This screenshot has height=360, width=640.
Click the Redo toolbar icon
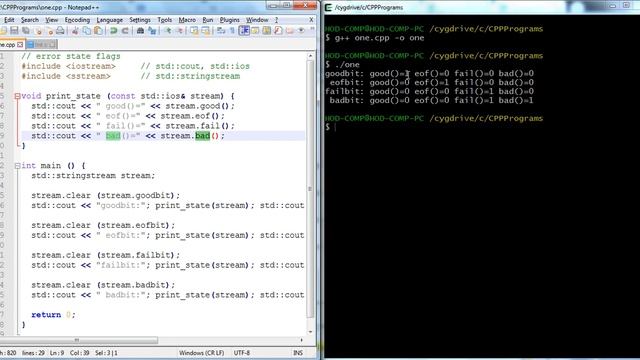(x=125, y=31)
